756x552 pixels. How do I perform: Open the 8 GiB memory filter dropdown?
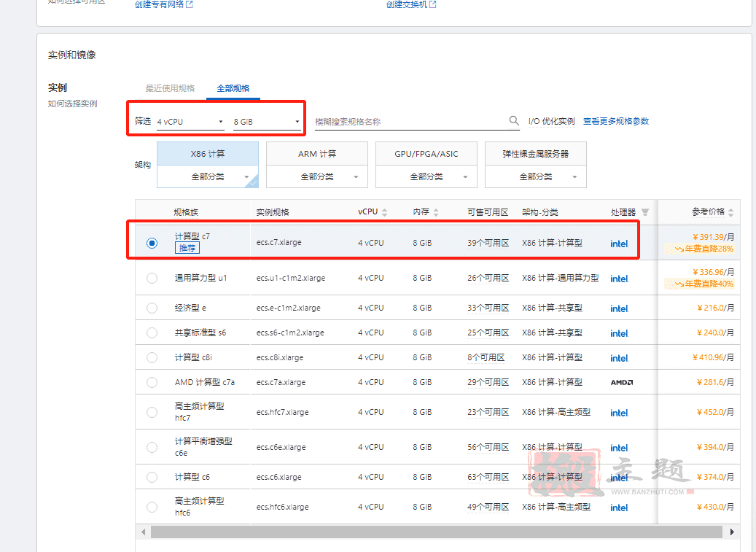coord(267,122)
